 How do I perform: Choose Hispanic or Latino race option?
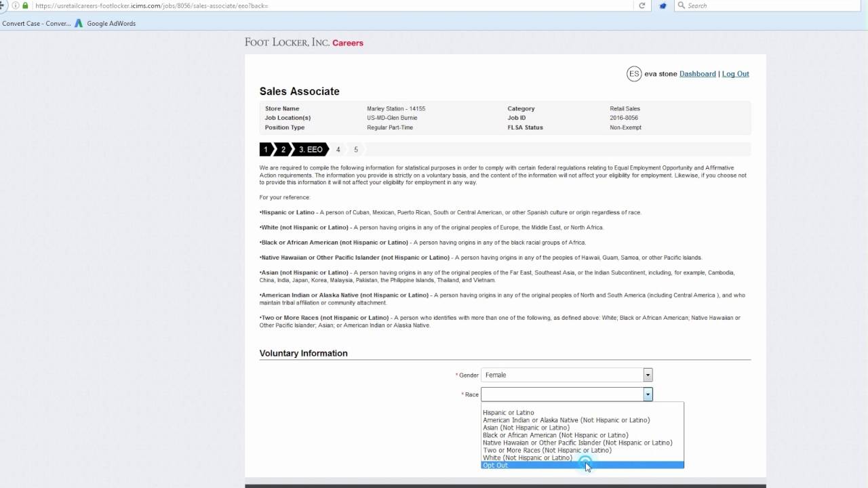583,413
